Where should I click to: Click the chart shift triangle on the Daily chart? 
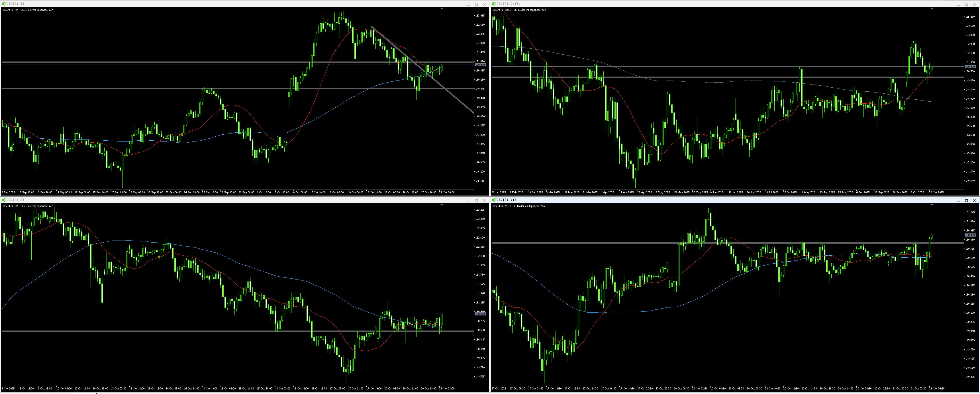coord(932,9)
